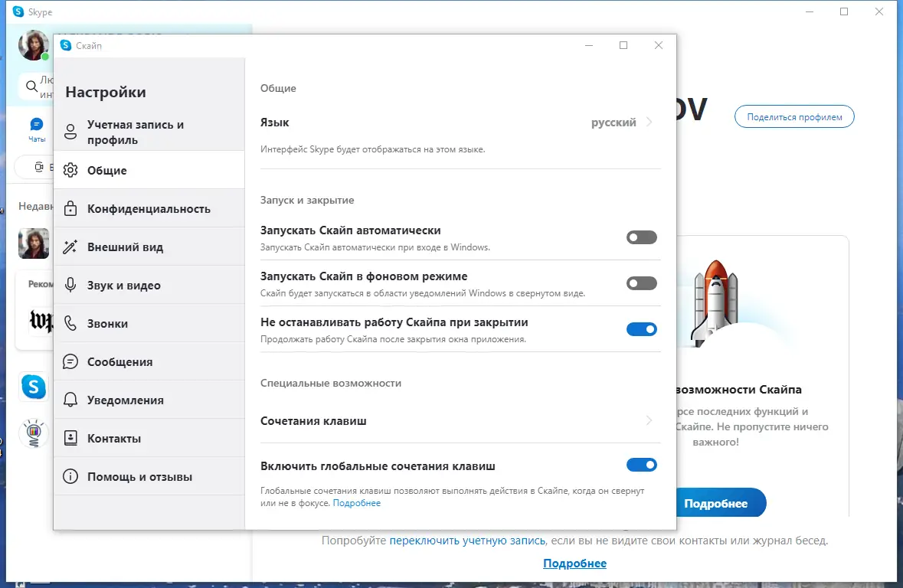This screenshot has width=903, height=588.
Task: Disable Не останавливать работу Скайпа при закрытии
Action: pos(641,329)
